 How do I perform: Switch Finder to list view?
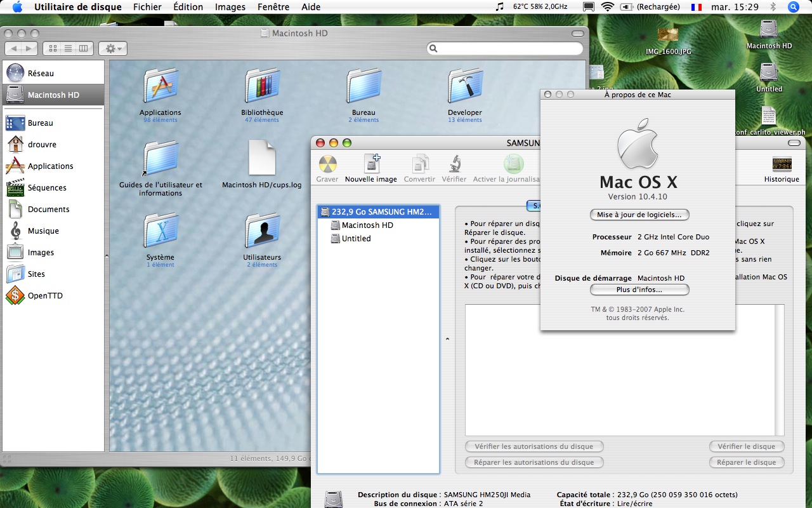coord(69,48)
